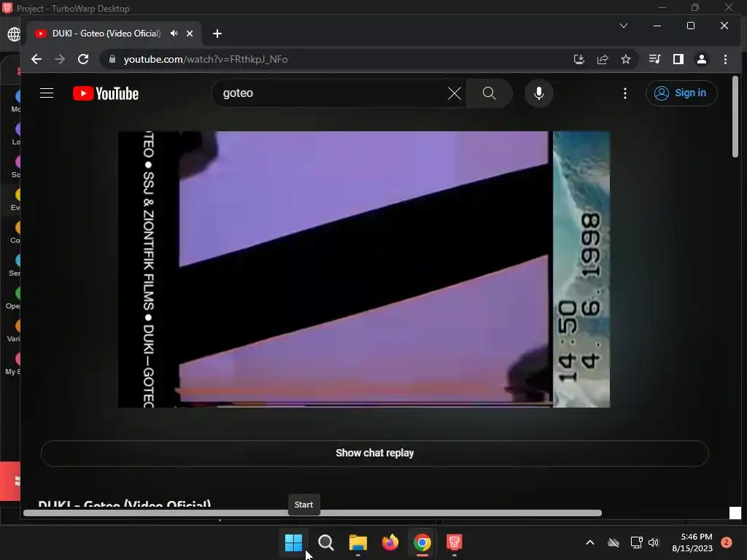Go to the YouTube home logo
Screen dimensions: 747x560
[x=106, y=93]
